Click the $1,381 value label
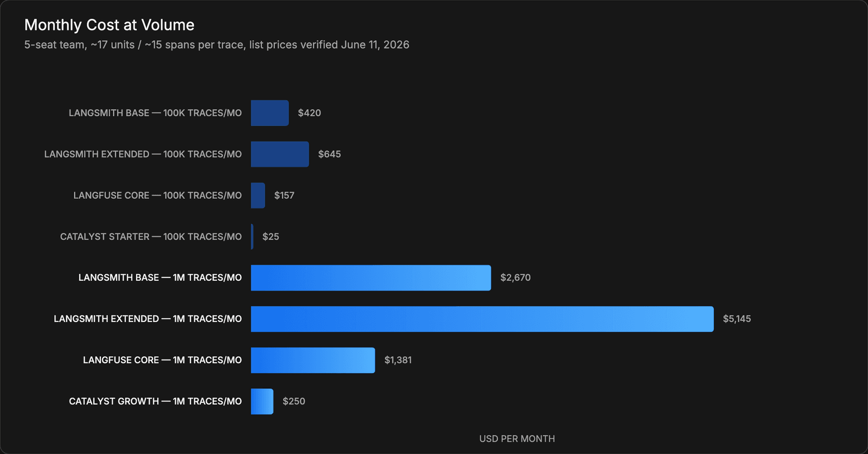 point(398,360)
